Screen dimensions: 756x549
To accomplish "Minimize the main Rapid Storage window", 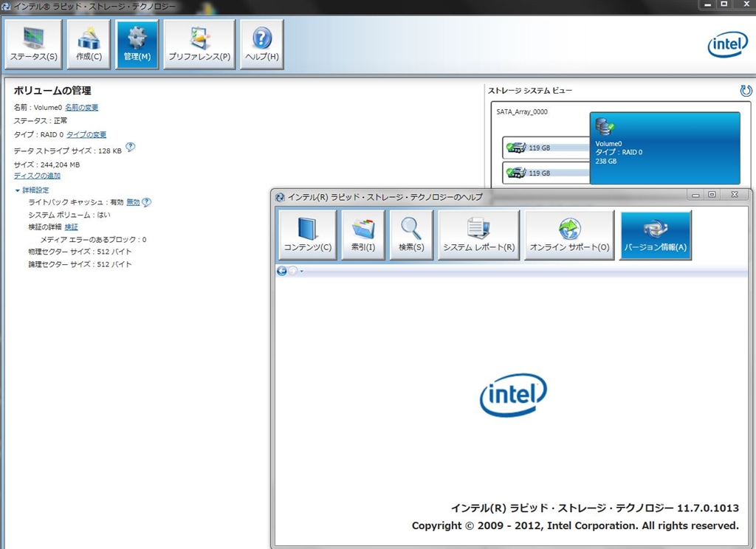I will point(707,4).
